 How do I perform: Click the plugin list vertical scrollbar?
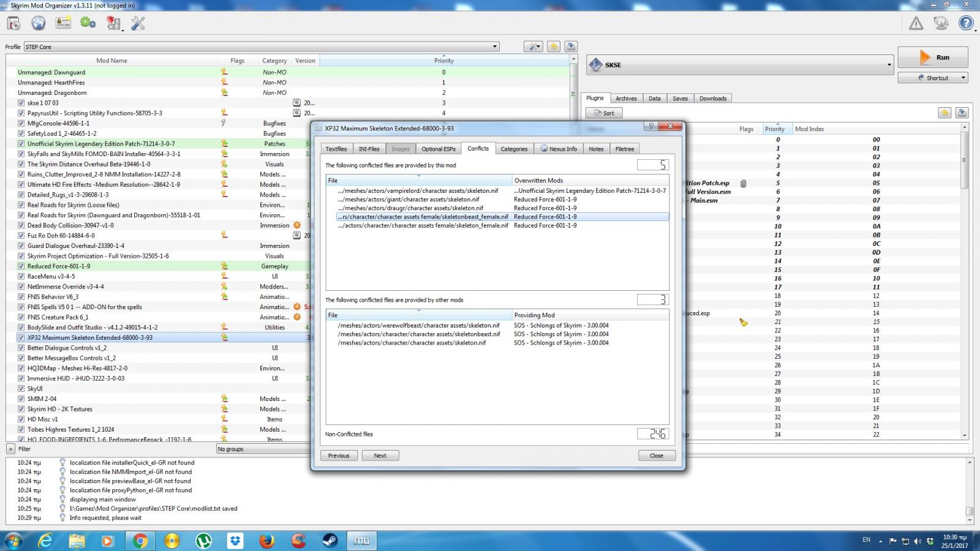[x=965, y=282]
